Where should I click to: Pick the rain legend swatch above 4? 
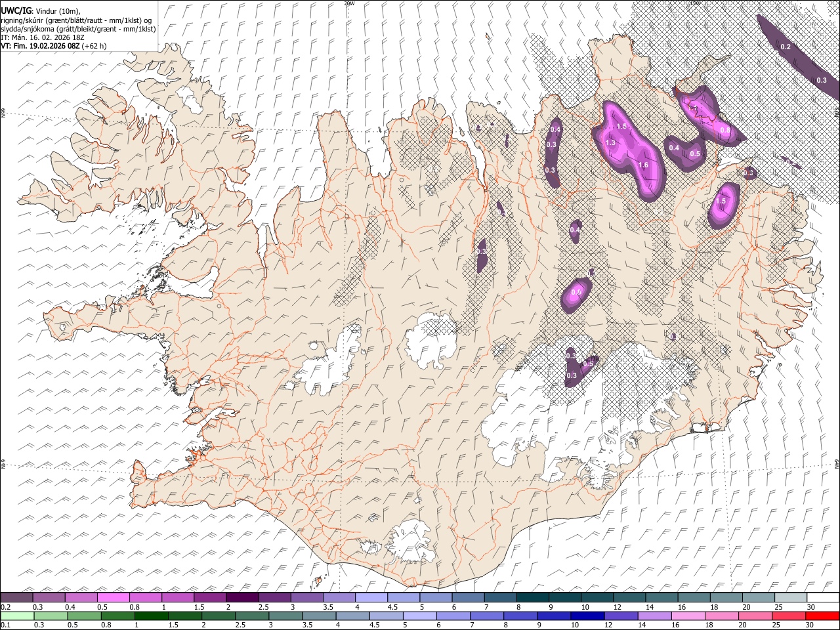tap(352, 616)
